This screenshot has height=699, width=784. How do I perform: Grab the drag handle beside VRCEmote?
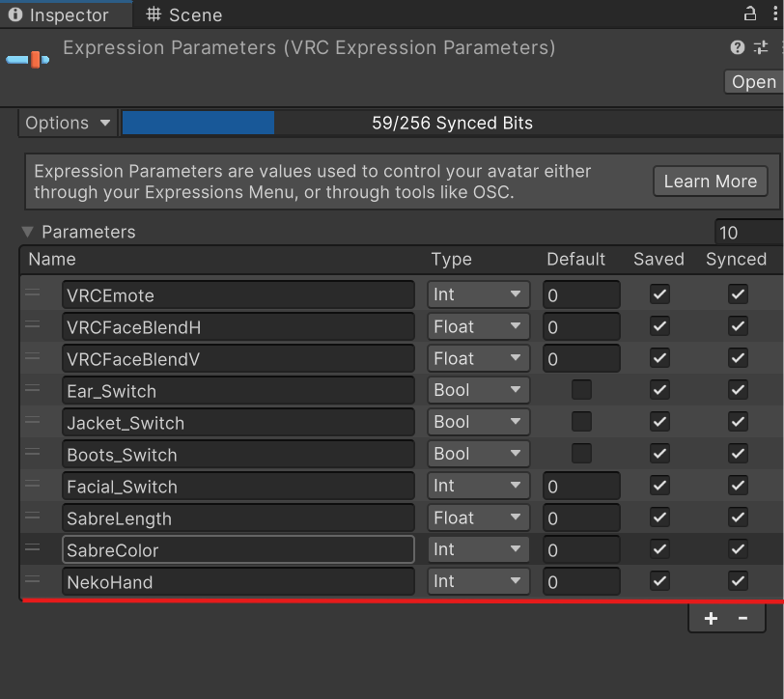click(x=33, y=294)
